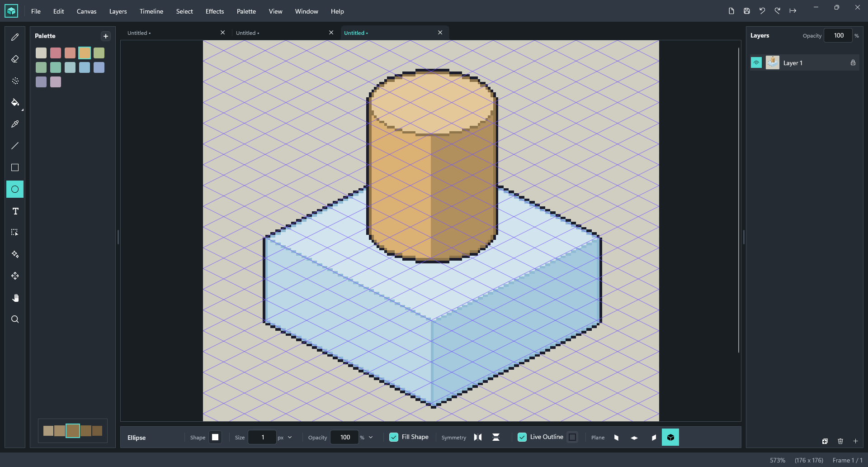Open the Canvas menu
Image resolution: width=868 pixels, height=467 pixels.
86,11
